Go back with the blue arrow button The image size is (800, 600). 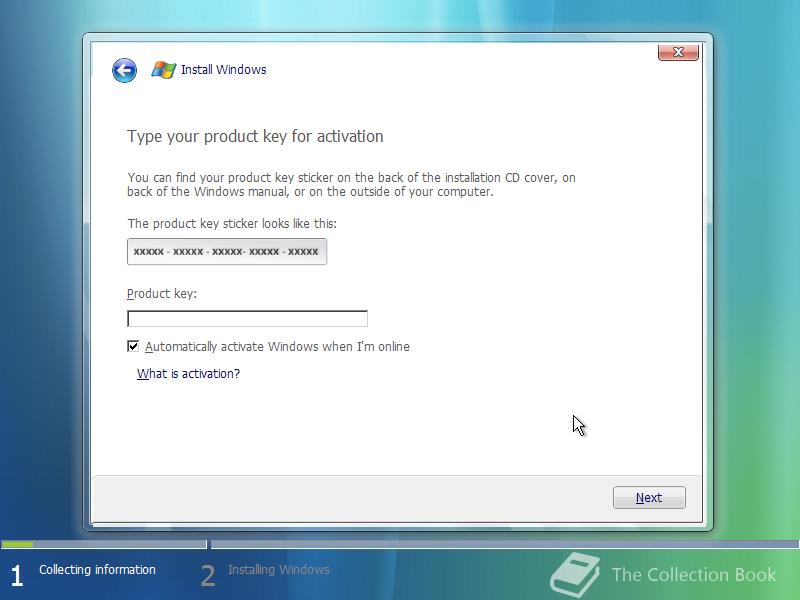[x=124, y=70]
